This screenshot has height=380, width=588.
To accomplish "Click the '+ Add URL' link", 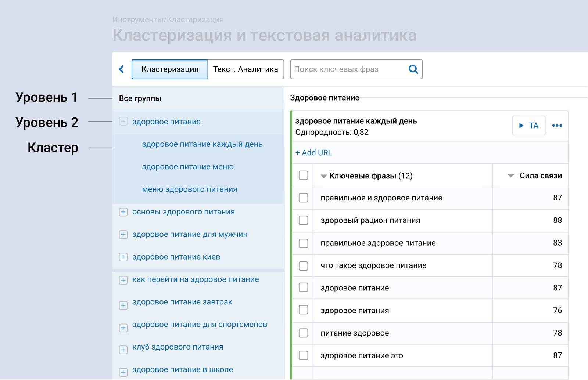I will (x=313, y=153).
